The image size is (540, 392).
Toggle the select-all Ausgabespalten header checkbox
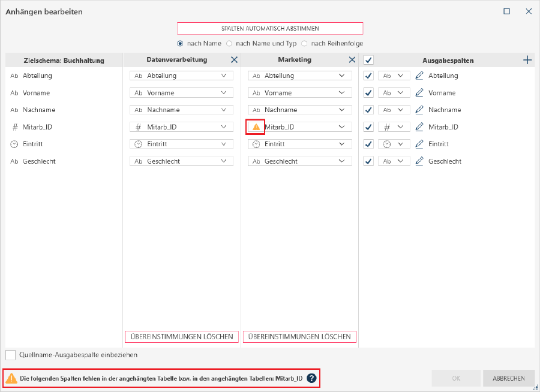click(369, 60)
